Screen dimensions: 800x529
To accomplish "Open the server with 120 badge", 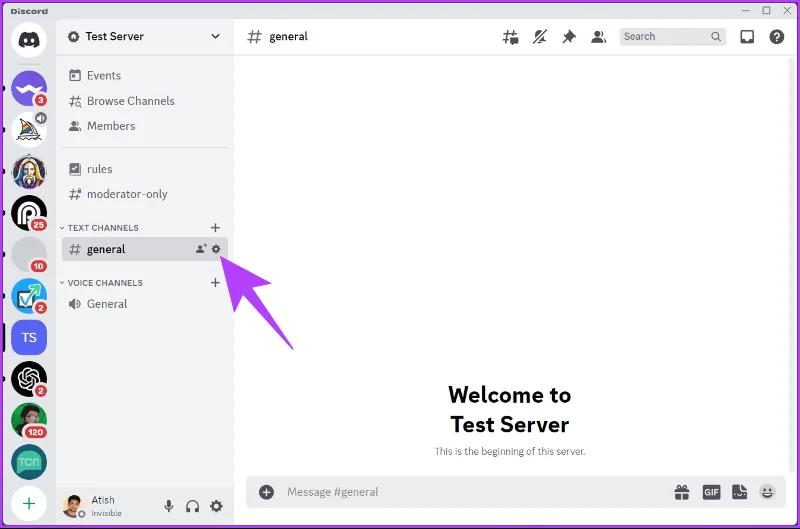I will pyautogui.click(x=29, y=421).
